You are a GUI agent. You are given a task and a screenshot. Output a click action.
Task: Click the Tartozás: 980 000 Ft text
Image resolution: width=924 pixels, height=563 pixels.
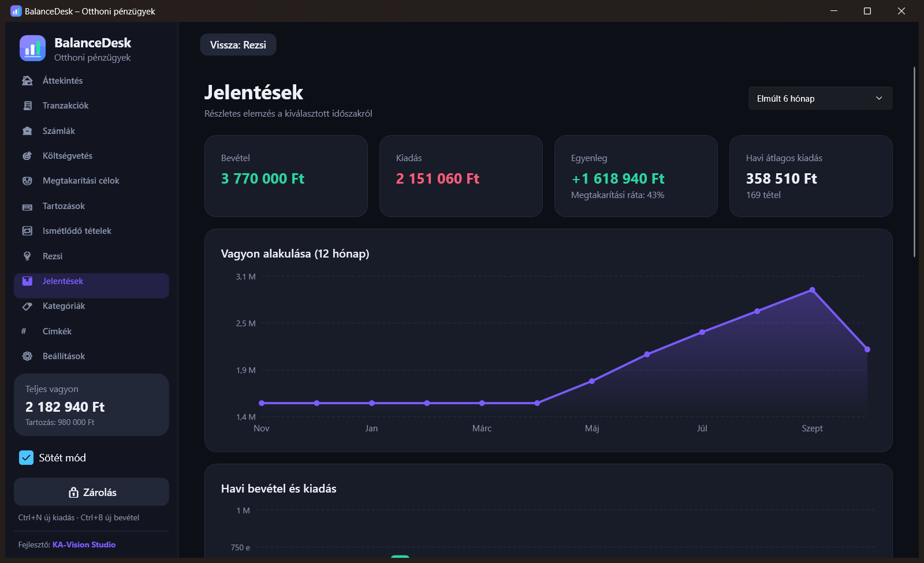(59, 423)
